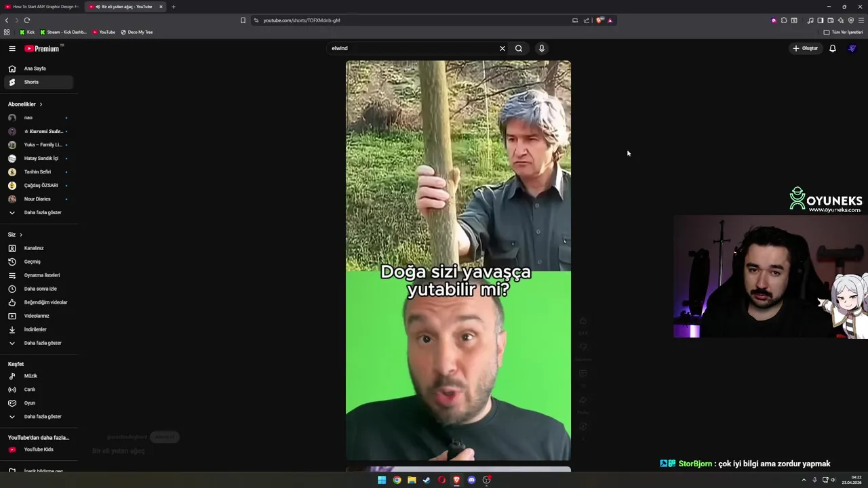Open Discord from the taskbar

point(471,480)
